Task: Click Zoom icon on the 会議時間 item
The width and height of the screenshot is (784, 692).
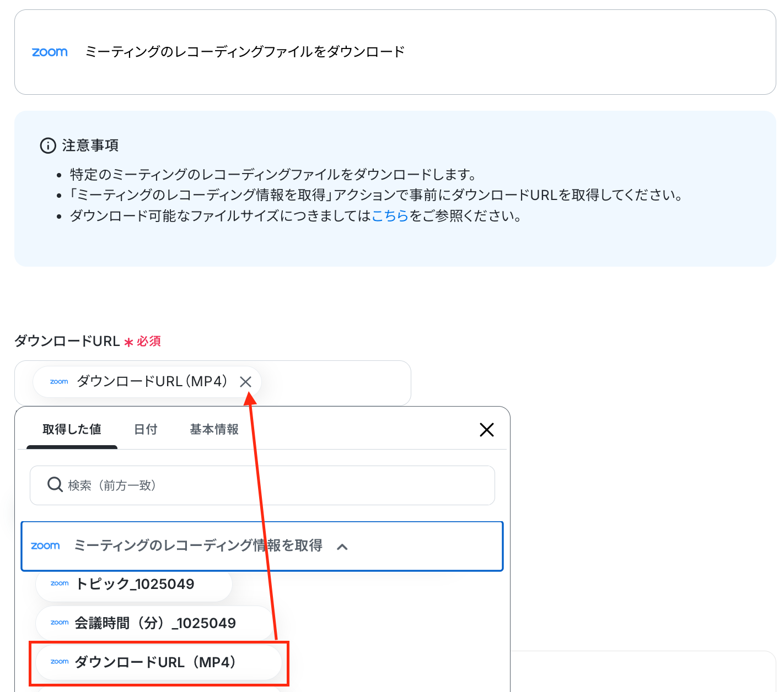Action: [60, 623]
